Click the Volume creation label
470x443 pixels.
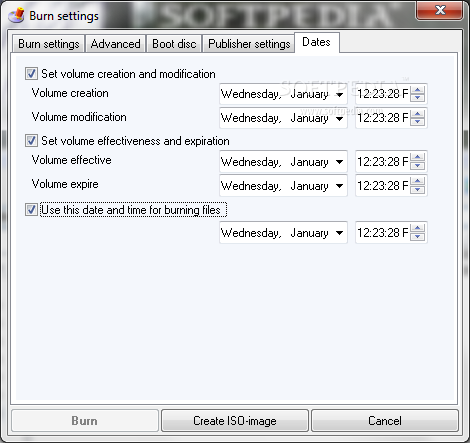coord(70,93)
